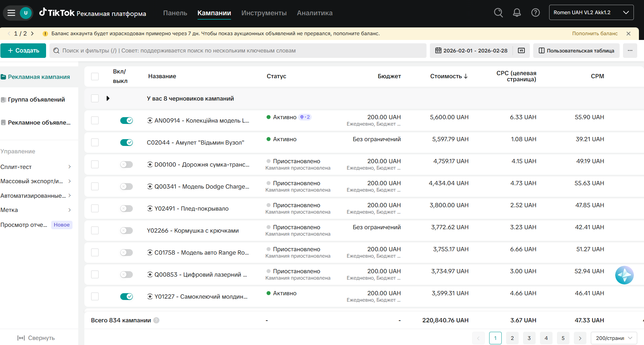
Task: Enable the D00100 campaign toggle
Action: [x=126, y=165]
